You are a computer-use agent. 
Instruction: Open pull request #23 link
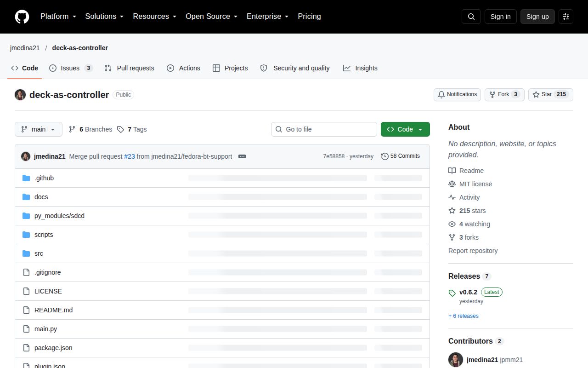point(130,156)
